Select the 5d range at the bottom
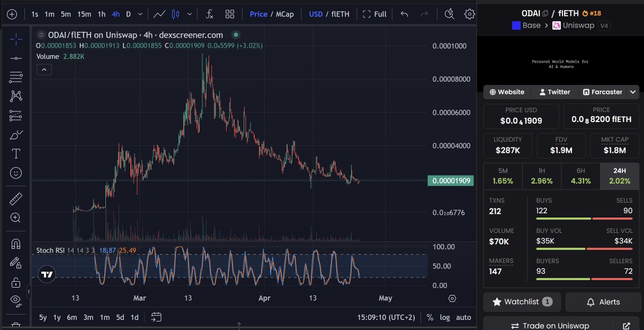Image resolution: width=644 pixels, height=330 pixels. tap(120, 318)
